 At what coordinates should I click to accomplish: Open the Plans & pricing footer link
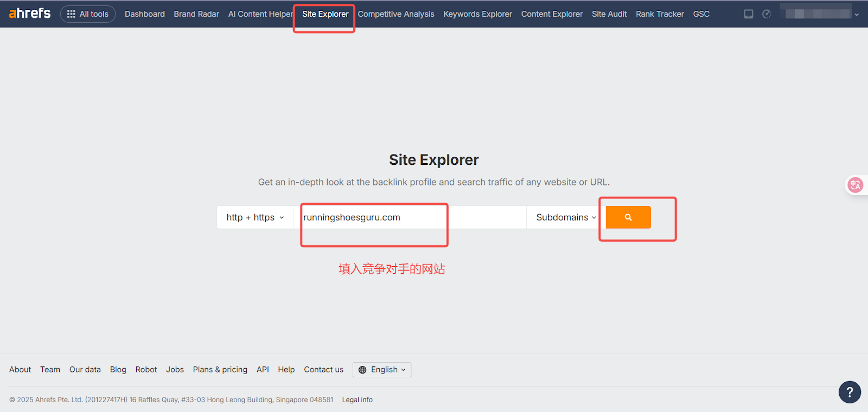click(220, 370)
